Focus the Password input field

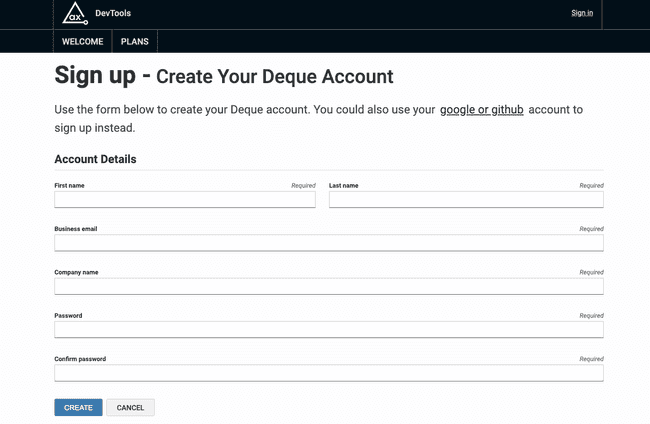click(x=328, y=329)
